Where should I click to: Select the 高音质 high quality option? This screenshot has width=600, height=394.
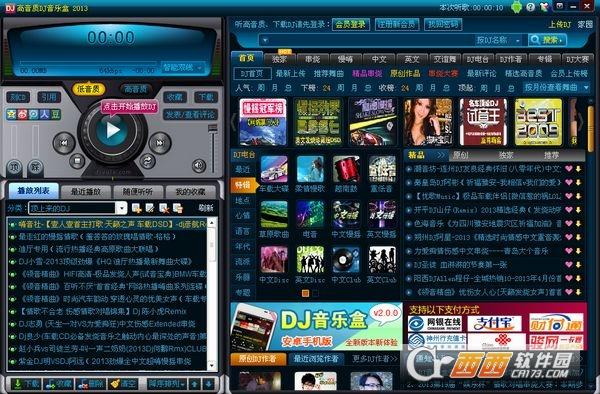pyautogui.click(x=135, y=89)
